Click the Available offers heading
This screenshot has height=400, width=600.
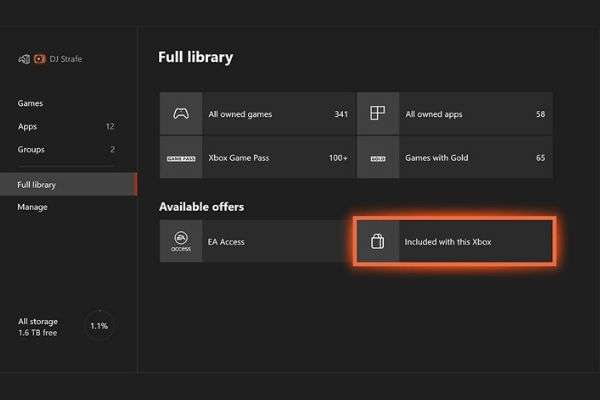pos(202,207)
